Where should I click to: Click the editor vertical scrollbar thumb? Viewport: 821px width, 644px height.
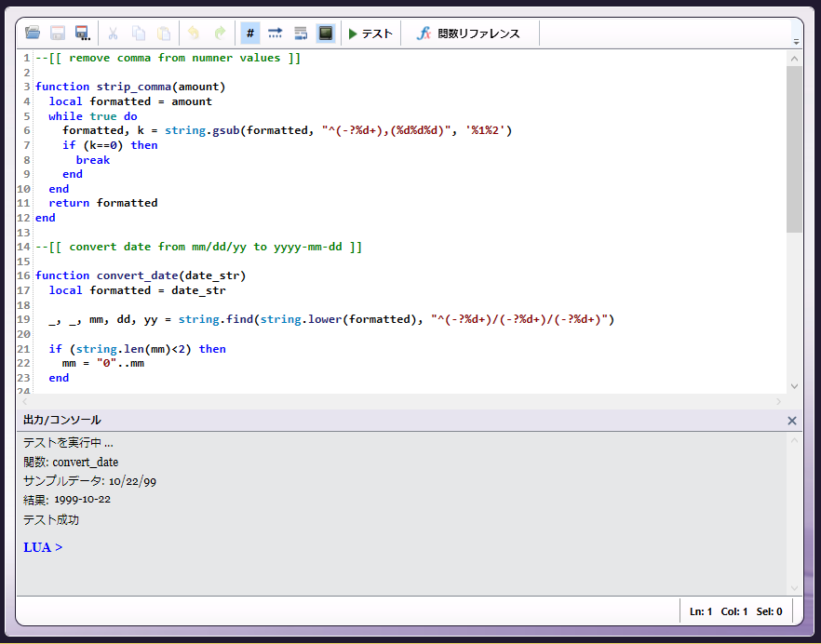(794, 149)
